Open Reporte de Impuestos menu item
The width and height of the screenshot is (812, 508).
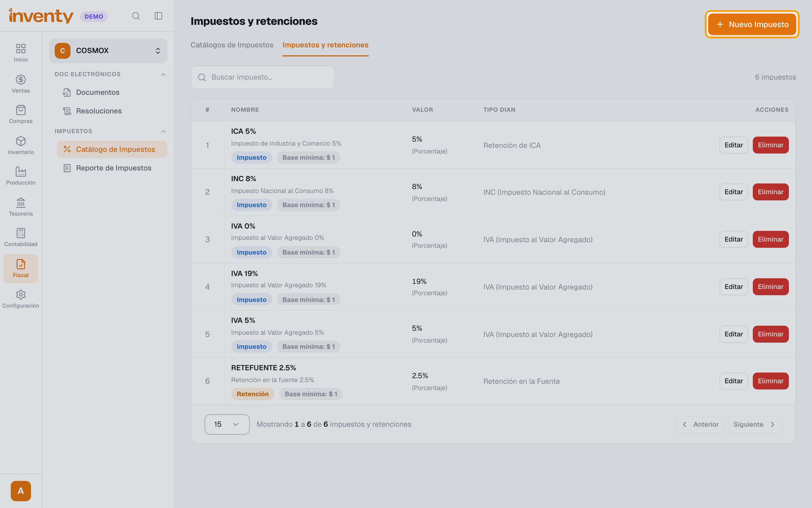pos(112,168)
